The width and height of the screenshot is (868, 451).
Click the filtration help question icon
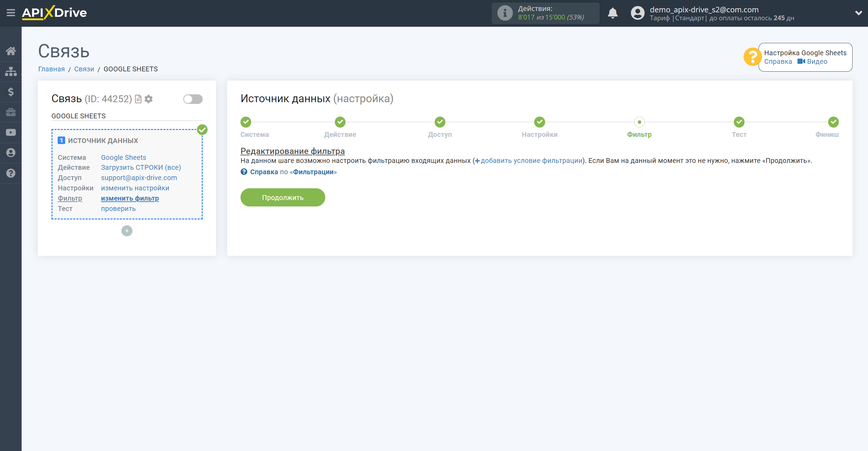click(x=244, y=172)
